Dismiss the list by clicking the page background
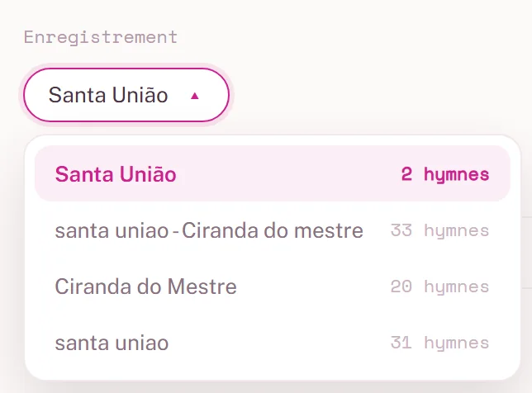Image resolution: width=532 pixels, height=393 pixels. 373,68
